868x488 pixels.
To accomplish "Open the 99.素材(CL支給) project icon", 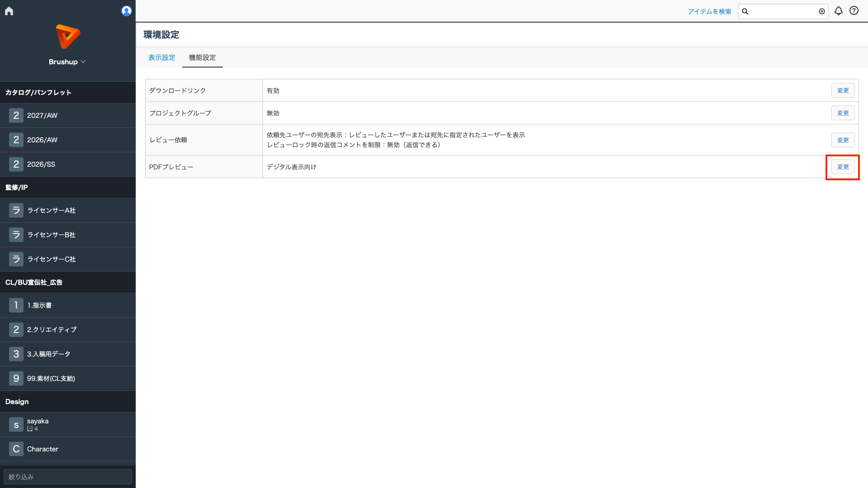I will pos(16,378).
